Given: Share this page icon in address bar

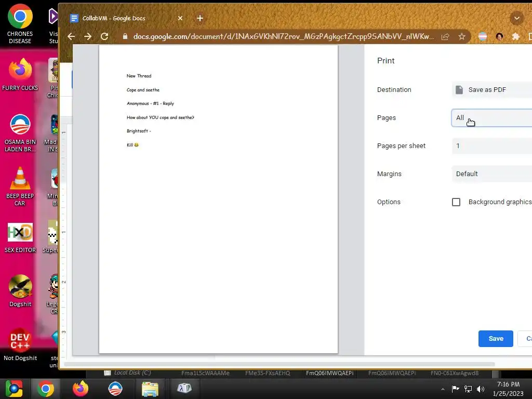Looking at the screenshot, I should pos(445,37).
